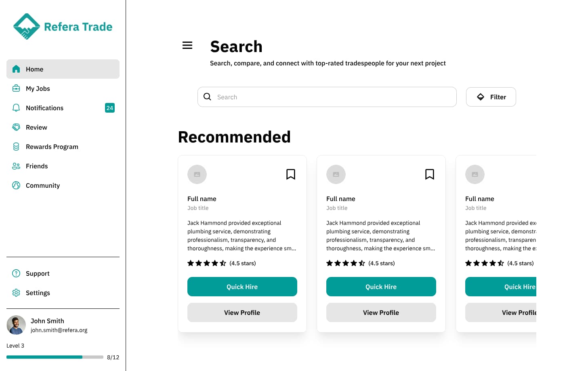The image size is (588, 371).
Task: Click the Refera Trade logo
Action: [63, 27]
